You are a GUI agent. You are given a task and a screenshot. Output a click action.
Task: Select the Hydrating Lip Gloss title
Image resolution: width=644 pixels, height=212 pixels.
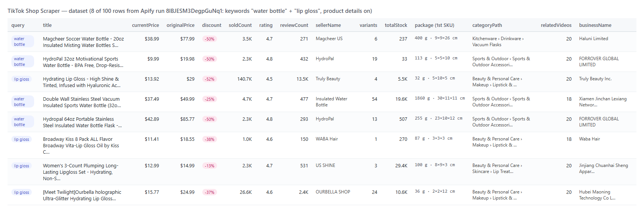point(82,82)
